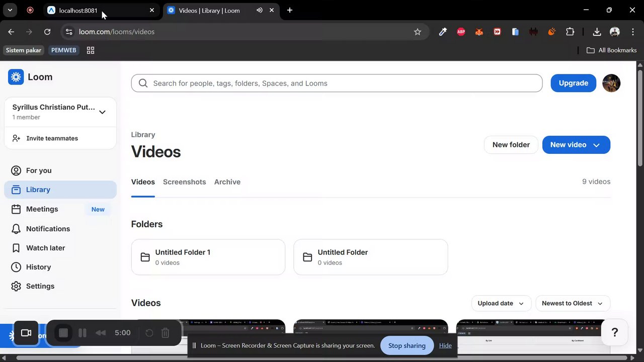
Task: Click the Loom logo in the sidebar
Action: [30, 77]
